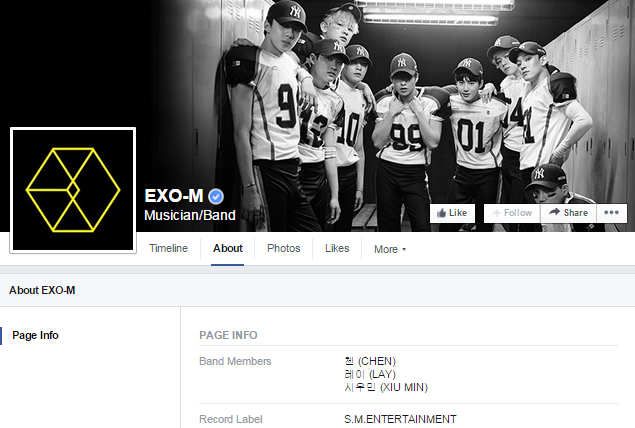
Task: Click the thumbs-up Like icon
Action: click(441, 213)
